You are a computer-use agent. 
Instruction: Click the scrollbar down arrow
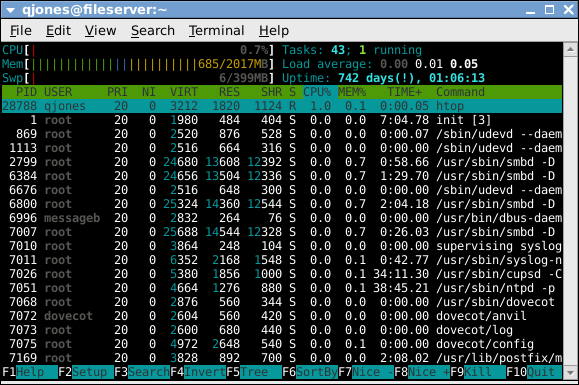[x=570, y=372]
